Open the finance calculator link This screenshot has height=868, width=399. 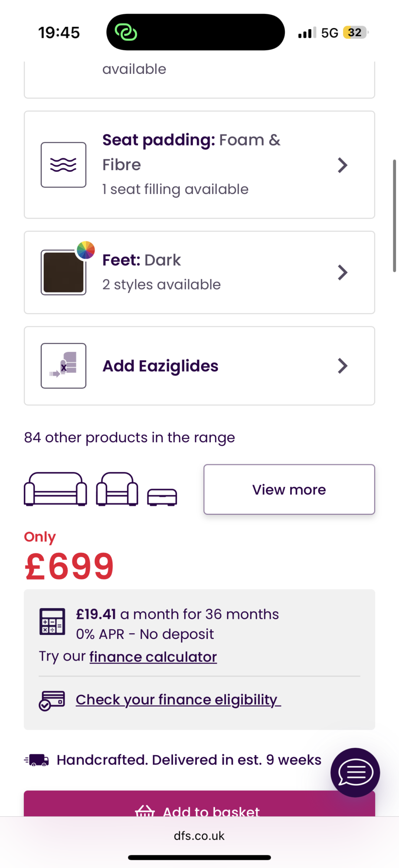point(153,657)
